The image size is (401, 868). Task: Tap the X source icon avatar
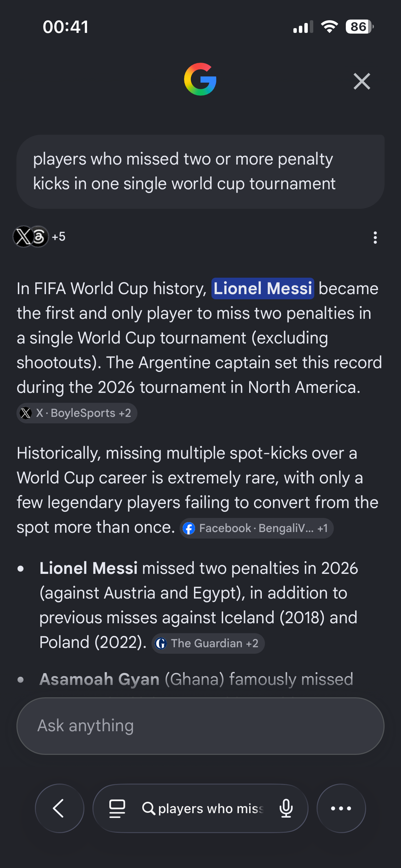tap(23, 237)
